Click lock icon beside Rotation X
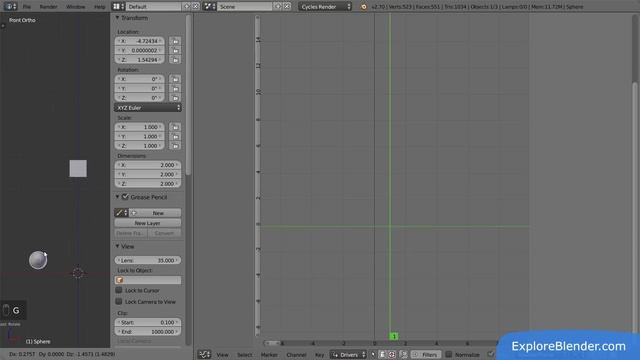Viewport: 640px width, 360px height. coord(175,79)
